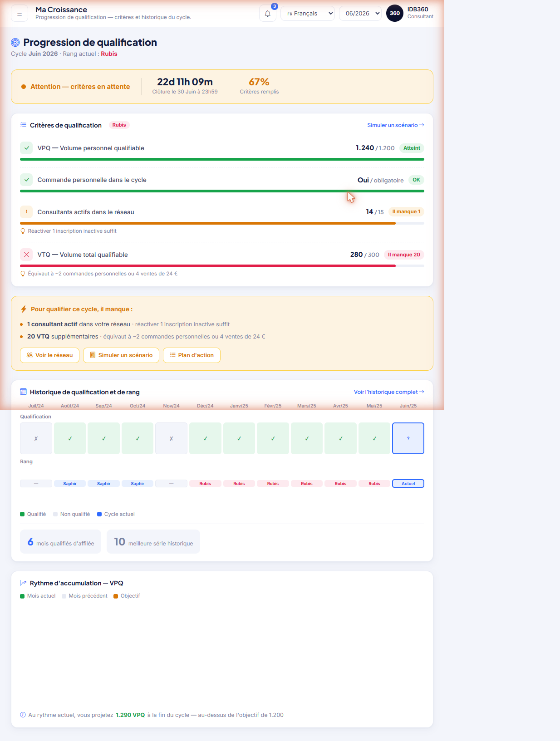Click 'Attention — critères en attente' alert text
The height and width of the screenshot is (741, 560).
80,87
